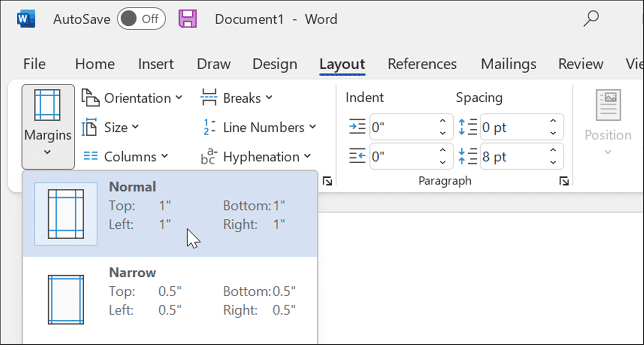The height and width of the screenshot is (345, 644).
Task: Decrease the 0 pt before spacing
Action: (x=552, y=134)
